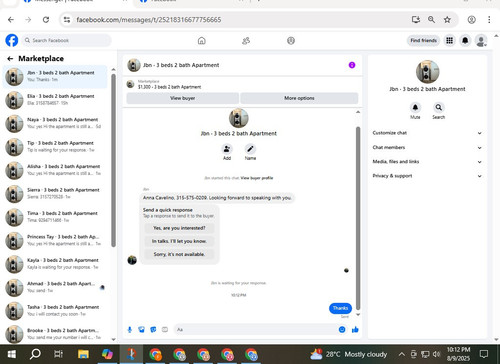500x364 pixels.
Task: Expand the Media, files and links section
Action: click(427, 162)
